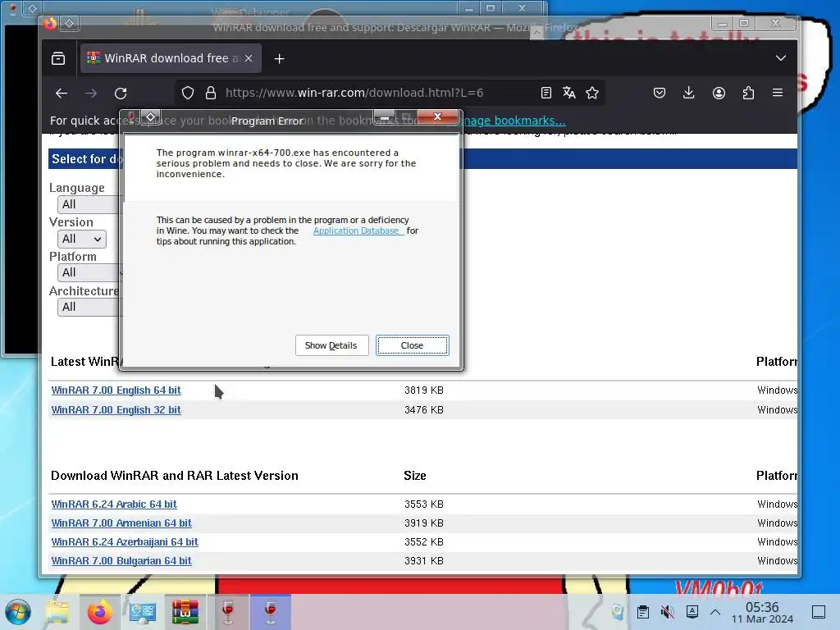Close the WinRAR download tab
The image size is (840, 630).
(x=249, y=58)
